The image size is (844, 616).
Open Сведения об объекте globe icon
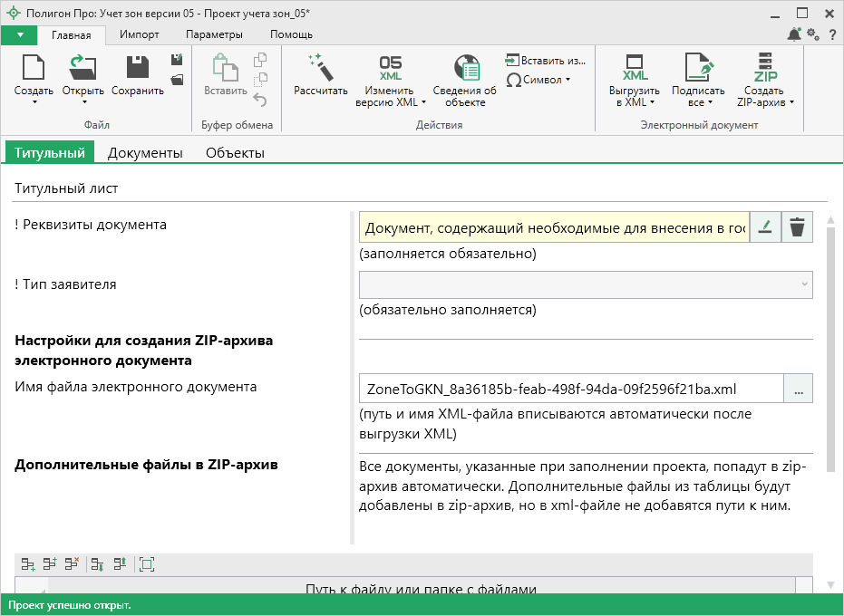[x=465, y=69]
